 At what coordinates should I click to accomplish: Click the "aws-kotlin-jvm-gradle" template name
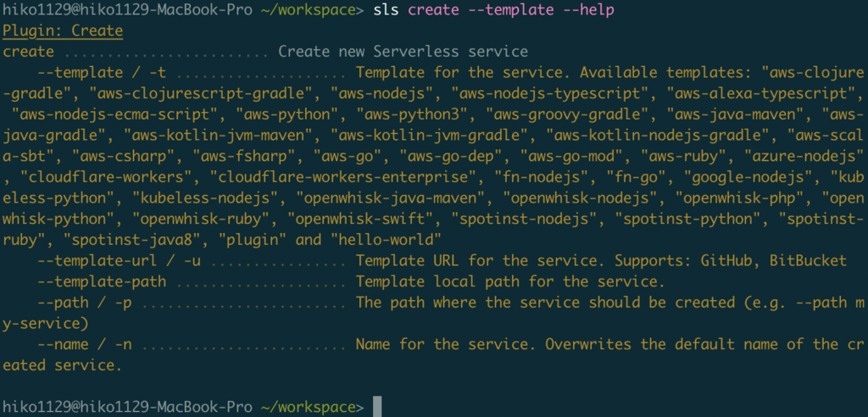click(x=429, y=136)
